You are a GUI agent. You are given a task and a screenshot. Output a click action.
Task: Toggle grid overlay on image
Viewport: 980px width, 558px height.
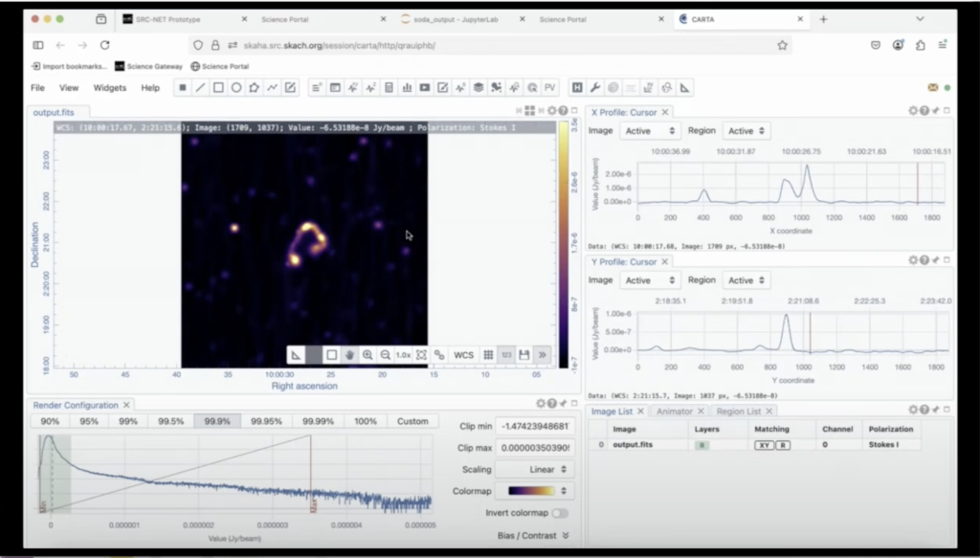(x=488, y=355)
